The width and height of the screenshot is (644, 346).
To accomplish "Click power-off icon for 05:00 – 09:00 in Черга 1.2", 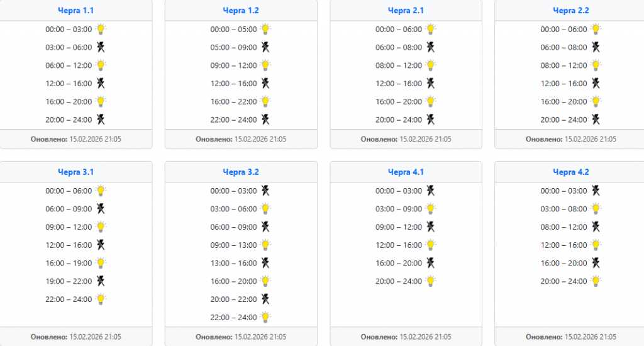I will tap(265, 47).
